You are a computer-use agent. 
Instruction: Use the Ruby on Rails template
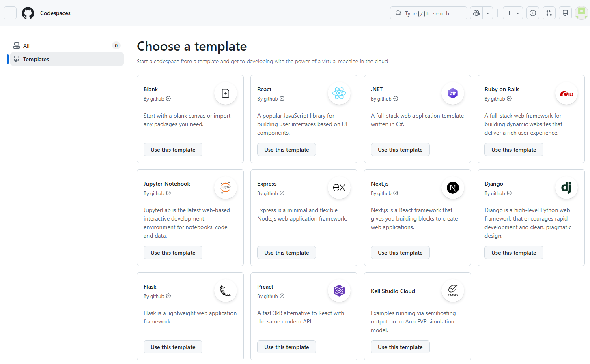pos(514,150)
